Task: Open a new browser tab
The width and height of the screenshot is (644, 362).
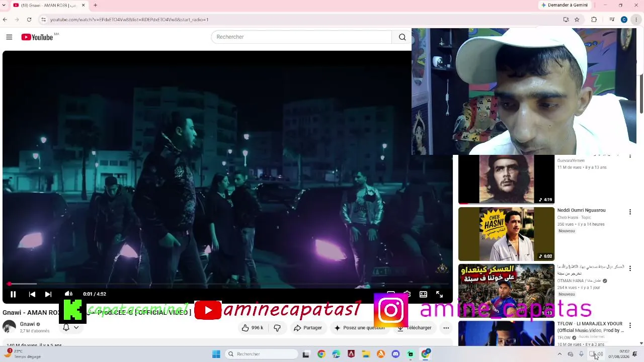Action: 95,6
